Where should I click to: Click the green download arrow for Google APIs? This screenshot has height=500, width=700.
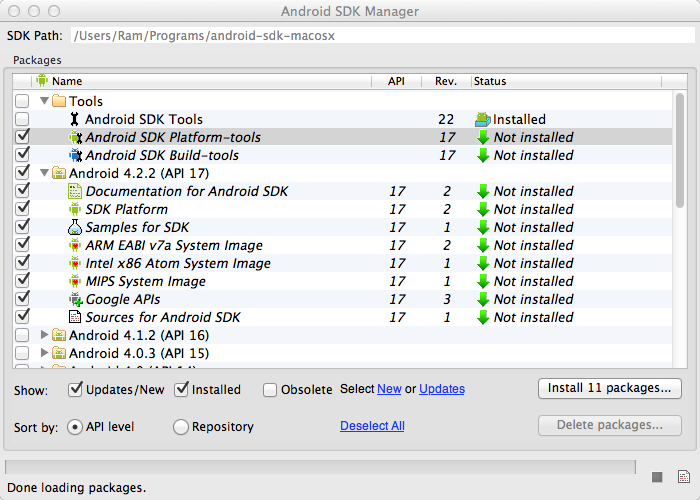(x=483, y=300)
